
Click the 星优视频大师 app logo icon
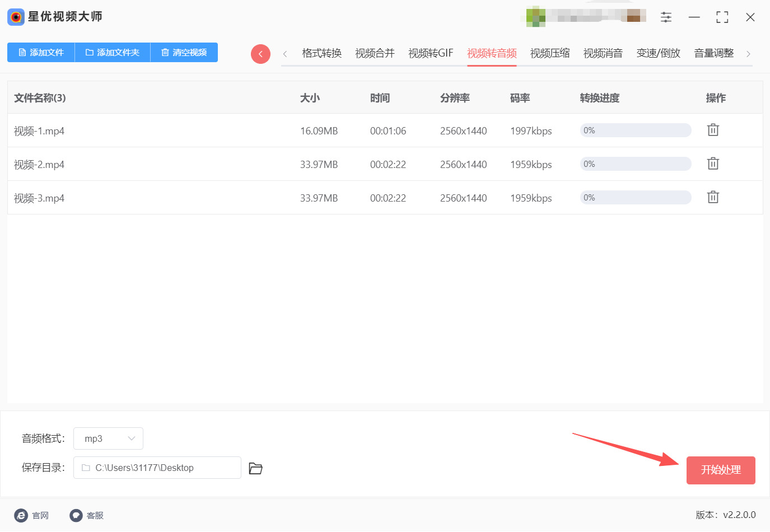16,17
